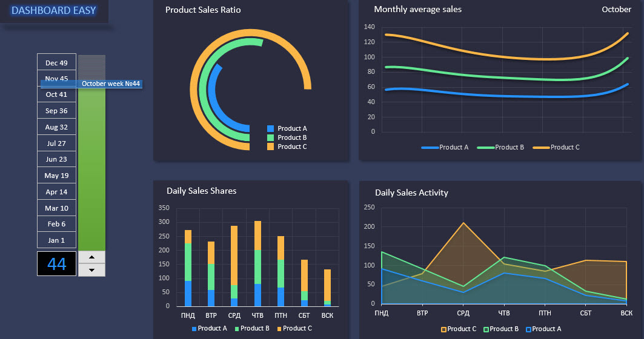Select the Mar 10 month cell

point(57,208)
